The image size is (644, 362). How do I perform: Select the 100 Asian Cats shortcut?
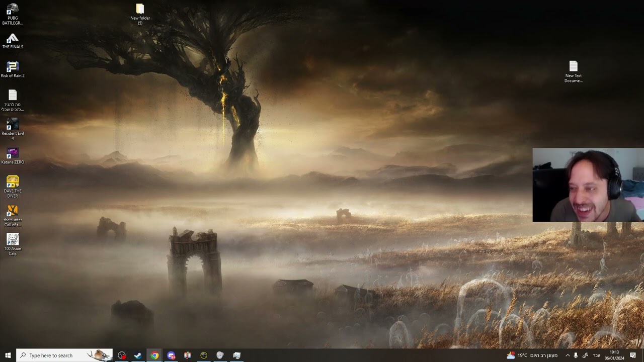click(x=13, y=244)
